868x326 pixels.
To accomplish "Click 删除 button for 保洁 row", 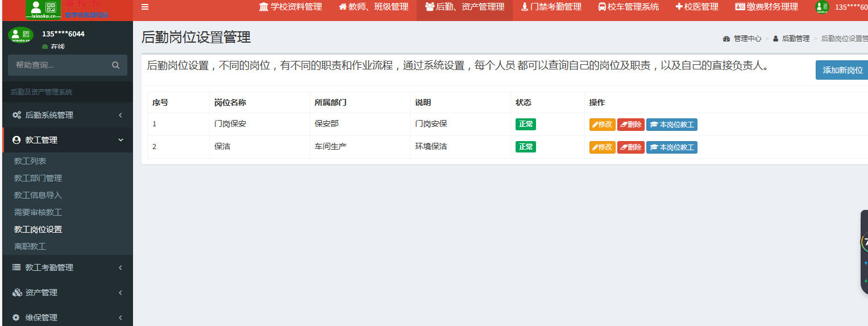I will (x=631, y=147).
